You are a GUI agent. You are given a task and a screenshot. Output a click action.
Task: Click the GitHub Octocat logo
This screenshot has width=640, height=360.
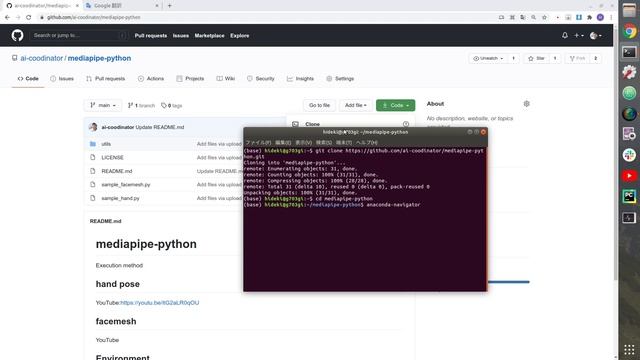(x=17, y=36)
